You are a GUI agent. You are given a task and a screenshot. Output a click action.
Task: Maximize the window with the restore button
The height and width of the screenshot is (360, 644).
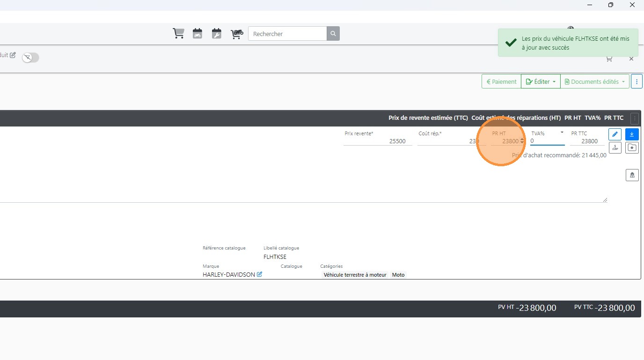(x=611, y=5)
